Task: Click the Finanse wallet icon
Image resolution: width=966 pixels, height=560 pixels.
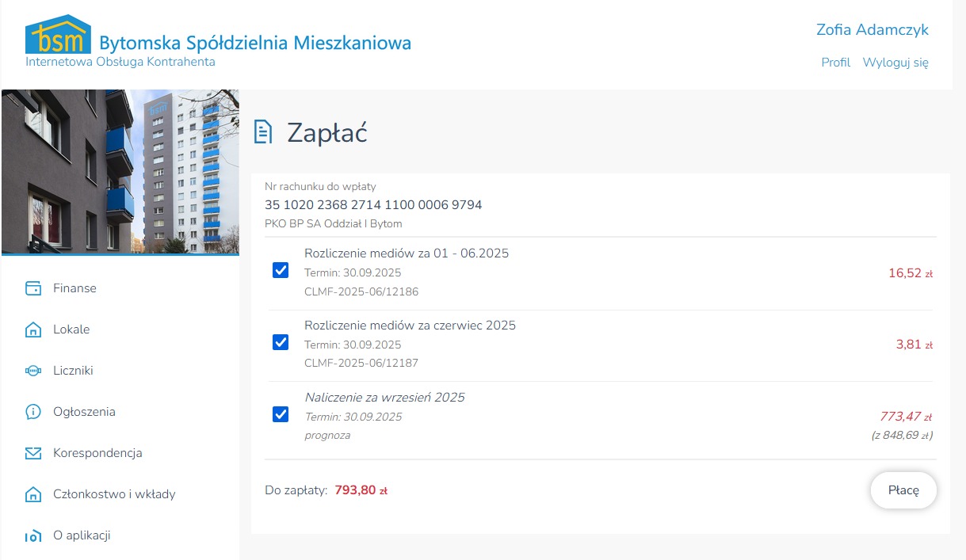Action: pos(33,288)
